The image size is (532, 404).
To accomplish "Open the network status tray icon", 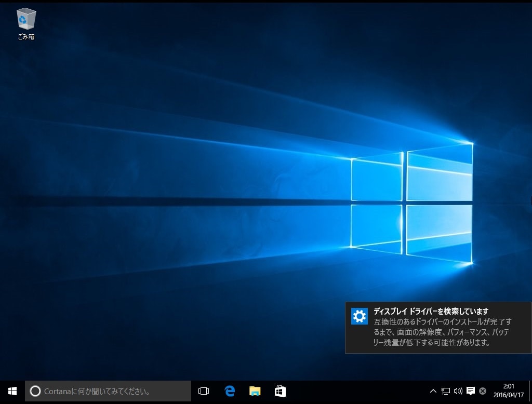I will (446, 391).
